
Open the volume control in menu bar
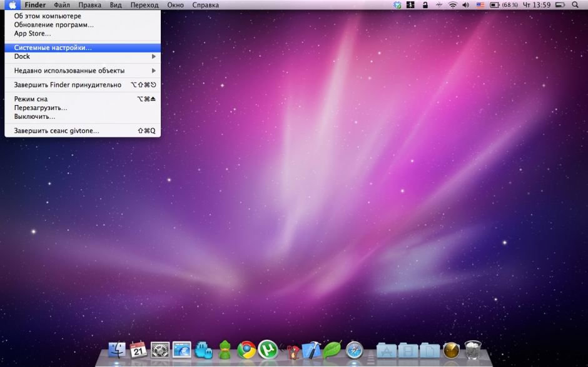(x=466, y=5)
